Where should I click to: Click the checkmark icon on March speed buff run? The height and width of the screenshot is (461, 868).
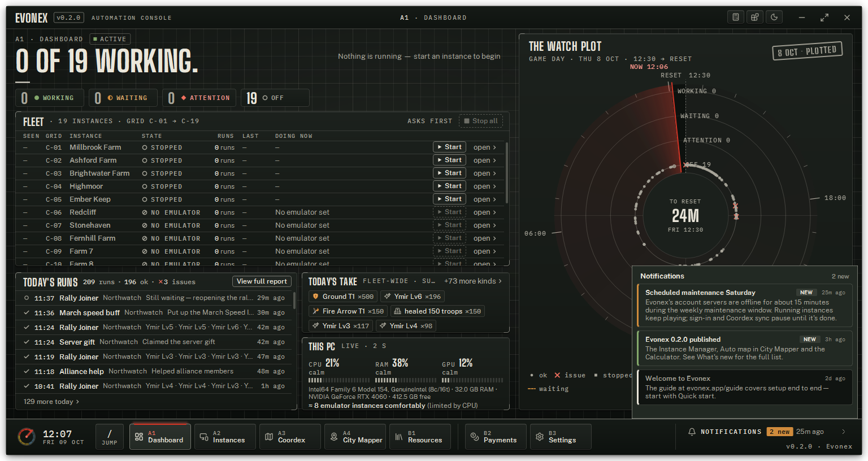[27, 312]
